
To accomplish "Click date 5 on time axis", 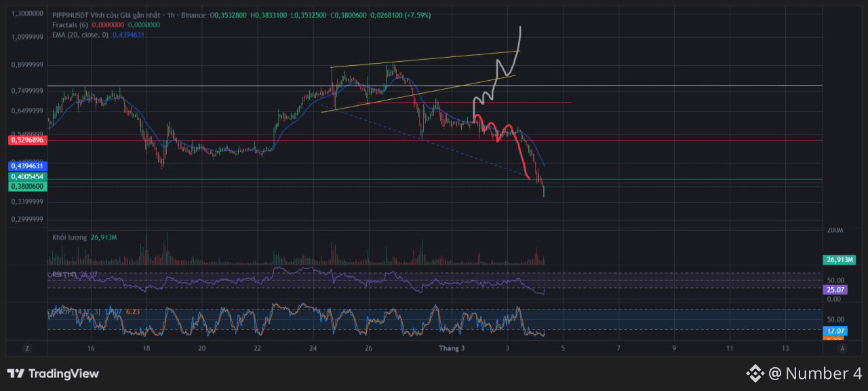I will (x=563, y=348).
